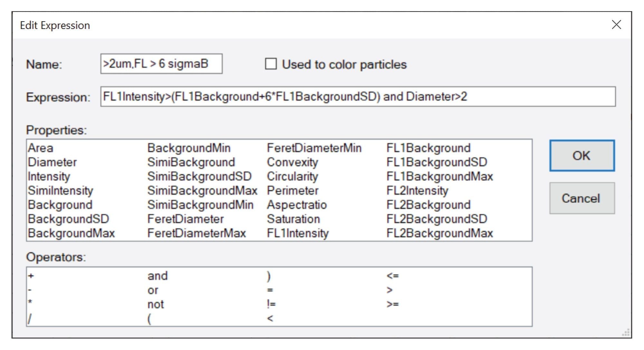
Task: Select the FeretDiameterMax property
Action: 197,233
